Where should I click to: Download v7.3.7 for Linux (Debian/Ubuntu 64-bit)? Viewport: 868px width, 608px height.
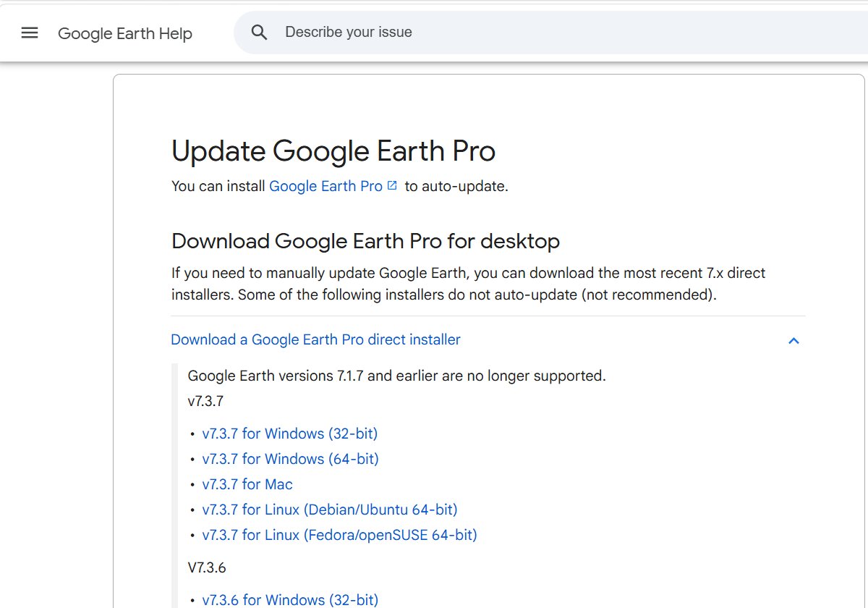pos(330,510)
